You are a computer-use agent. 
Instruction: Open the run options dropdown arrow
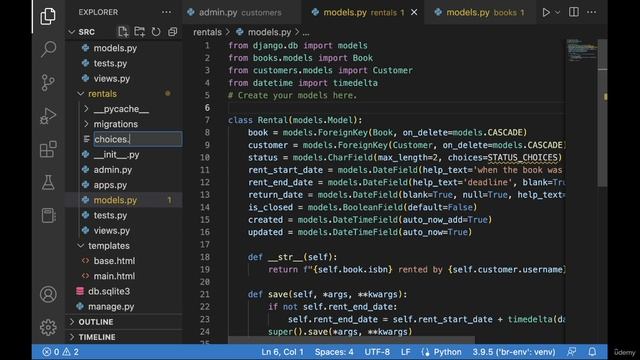(558, 12)
